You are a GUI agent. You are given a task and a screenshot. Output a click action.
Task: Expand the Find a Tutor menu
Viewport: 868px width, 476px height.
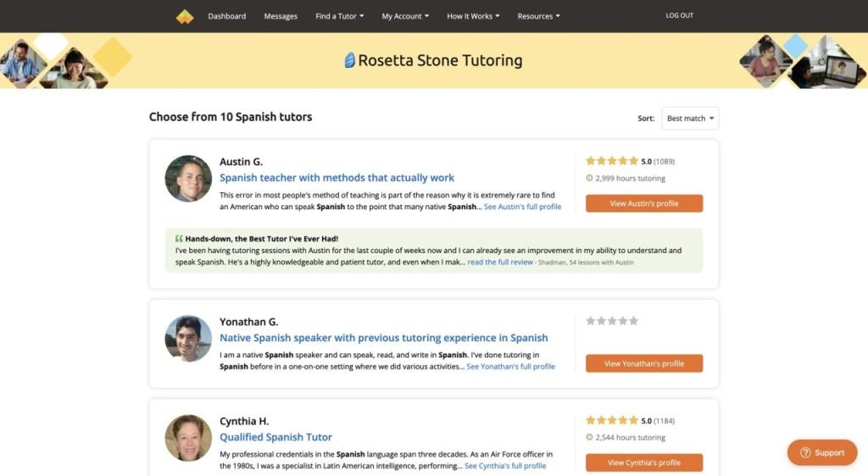pyautogui.click(x=339, y=16)
